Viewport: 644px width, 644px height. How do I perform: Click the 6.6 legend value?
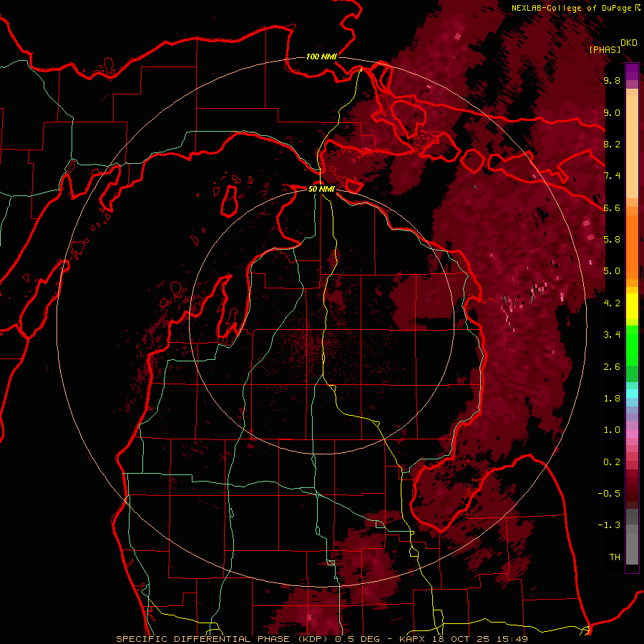612,208
